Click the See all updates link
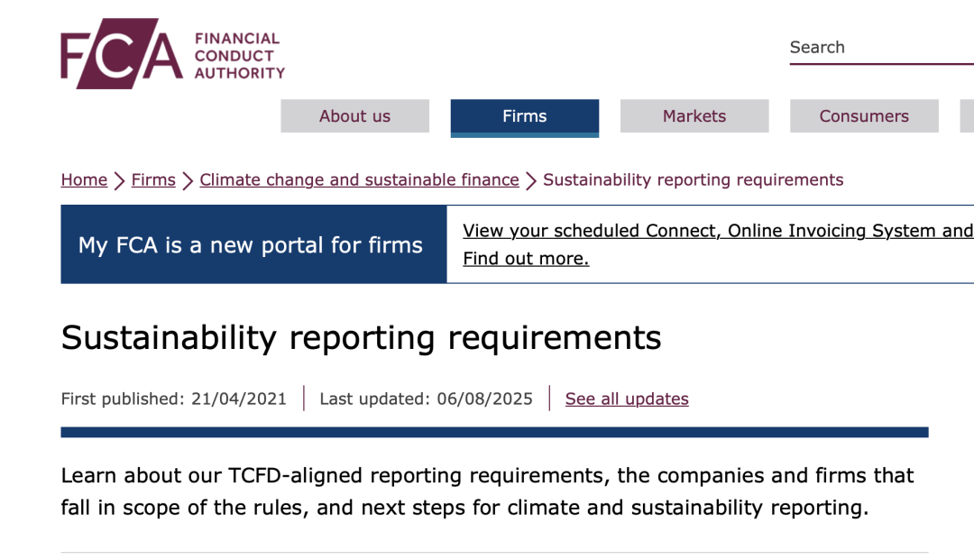The image size is (974, 560). (627, 399)
